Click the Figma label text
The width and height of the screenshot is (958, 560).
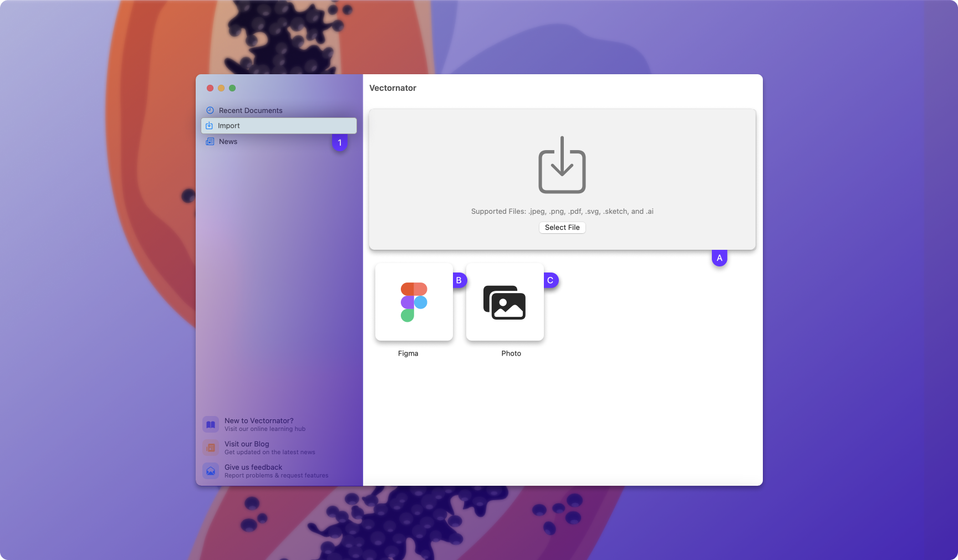click(x=408, y=353)
